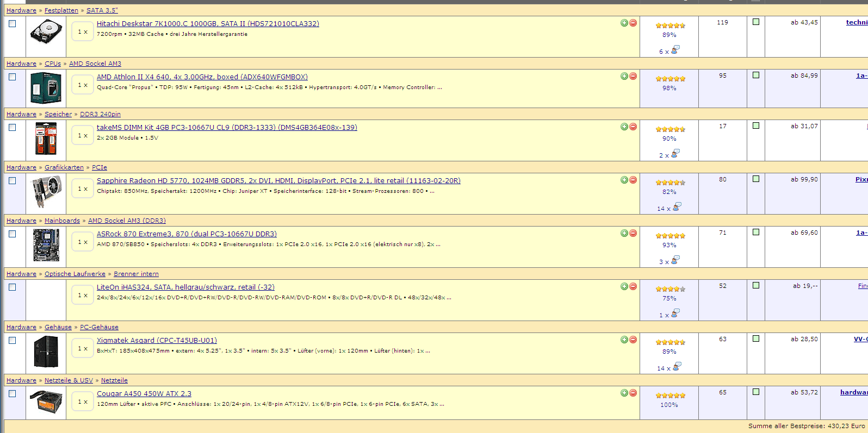Click green plus icon for Sapphire Radeon HD 5770

pyautogui.click(x=624, y=180)
